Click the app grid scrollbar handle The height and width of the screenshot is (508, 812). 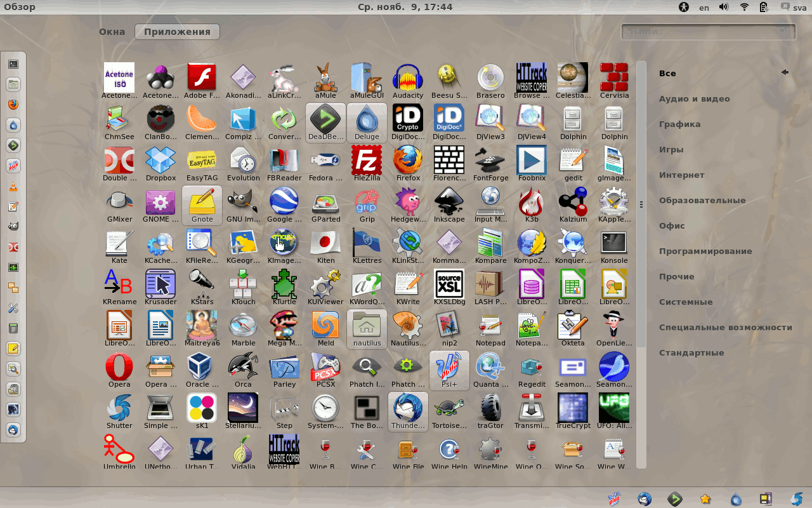pyautogui.click(x=641, y=204)
